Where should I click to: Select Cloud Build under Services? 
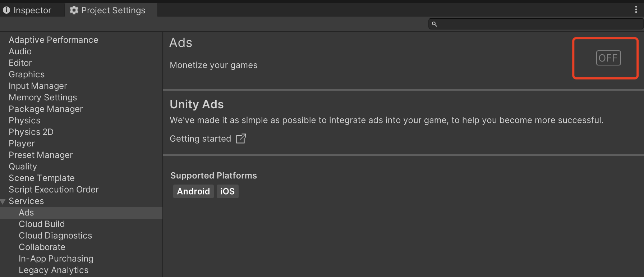click(42, 224)
